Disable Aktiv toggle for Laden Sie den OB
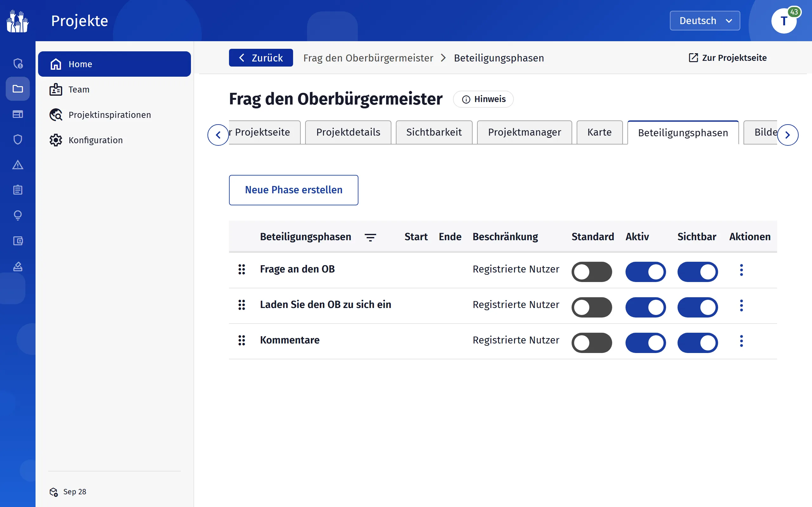 point(645,307)
